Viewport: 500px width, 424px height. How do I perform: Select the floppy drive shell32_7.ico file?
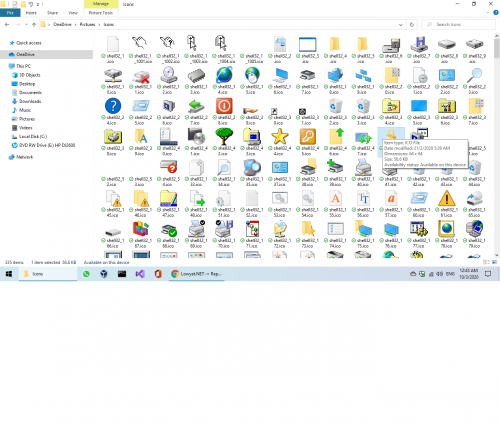pos(419,50)
